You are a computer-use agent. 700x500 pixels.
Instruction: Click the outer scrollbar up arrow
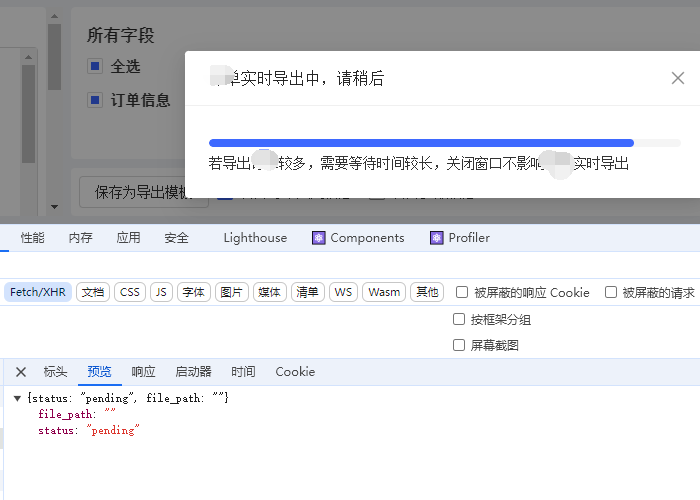[54, 17]
